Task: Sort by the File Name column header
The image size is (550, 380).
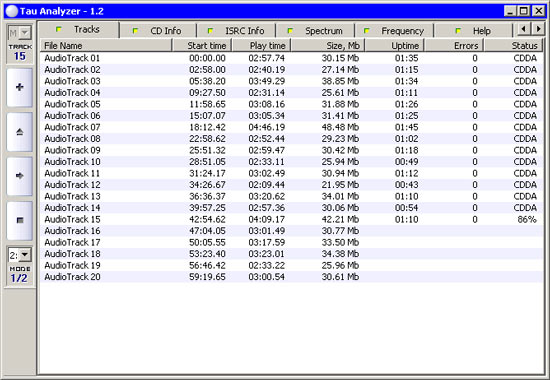Action: click(x=106, y=46)
